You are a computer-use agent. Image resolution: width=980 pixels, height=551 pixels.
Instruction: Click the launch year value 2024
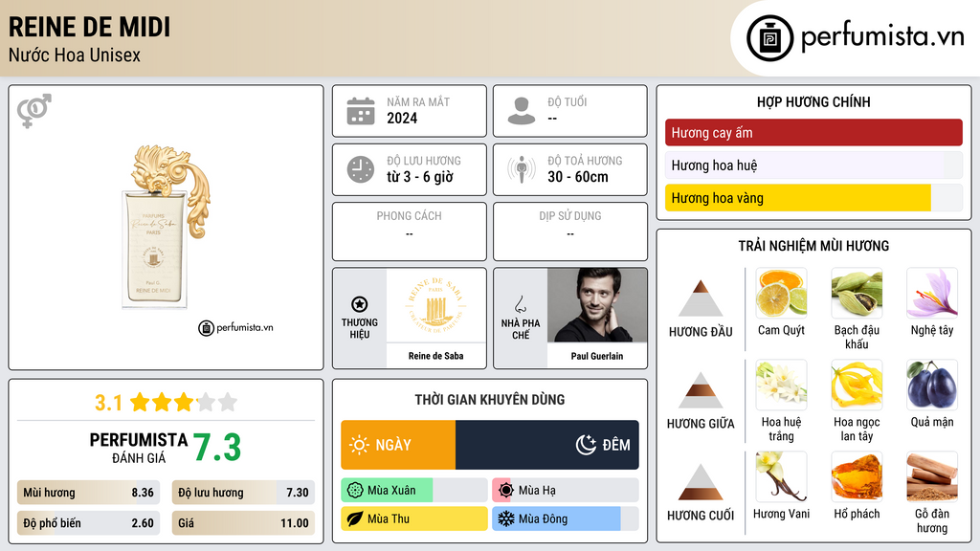[402, 119]
